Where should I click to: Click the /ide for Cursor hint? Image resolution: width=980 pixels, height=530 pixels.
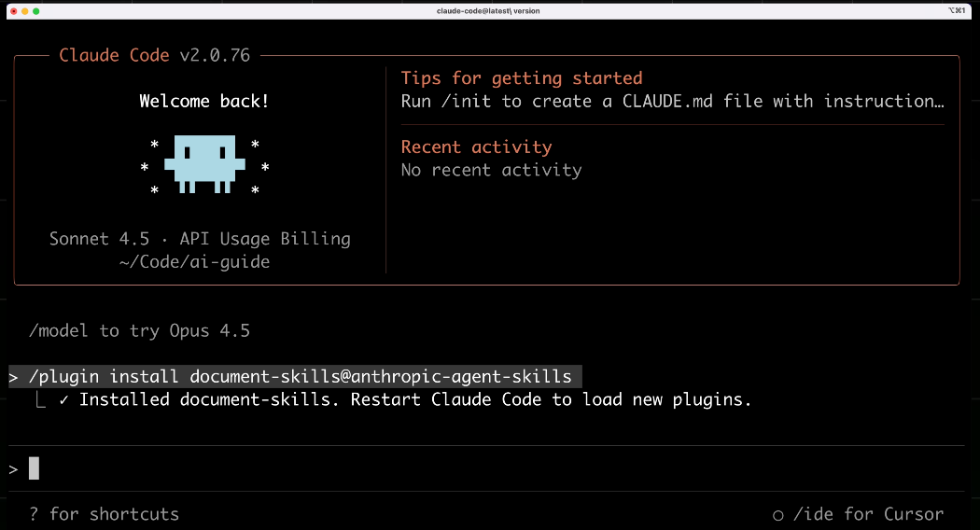(x=868, y=514)
